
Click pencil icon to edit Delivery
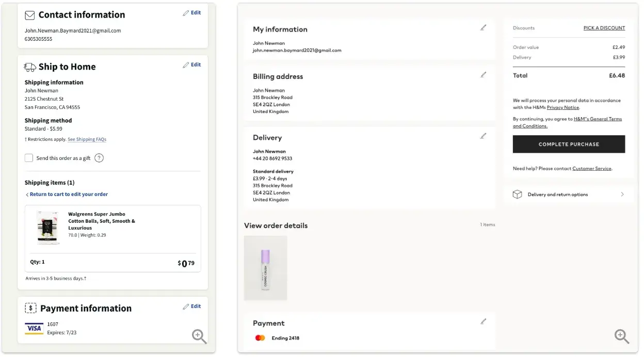[483, 136]
